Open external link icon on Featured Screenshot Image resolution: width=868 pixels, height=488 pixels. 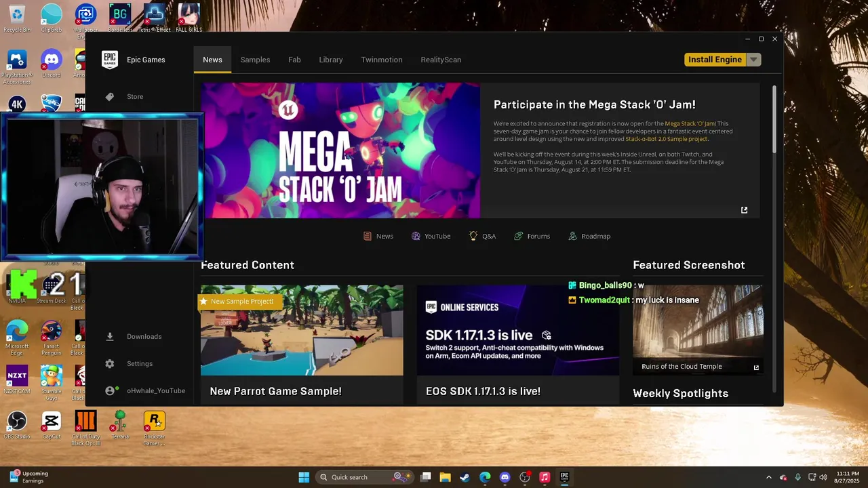point(756,367)
